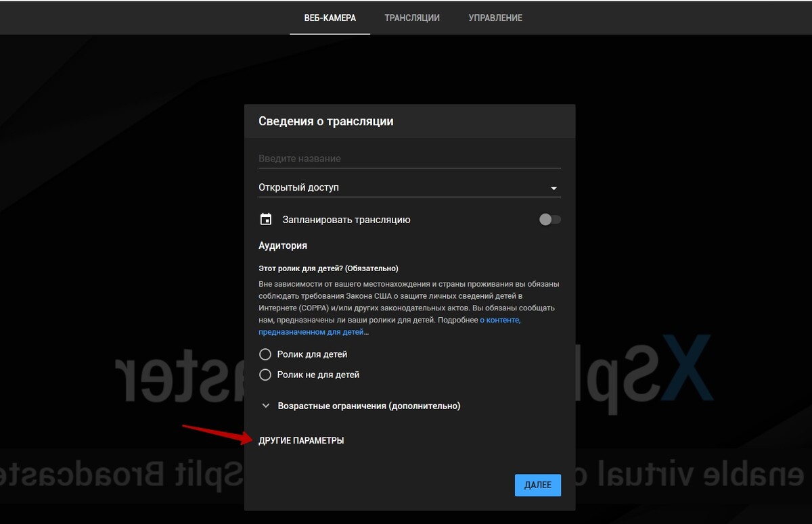Click the blue X logo in the background
Image resolution: width=812 pixels, height=524 pixels.
click(686, 369)
